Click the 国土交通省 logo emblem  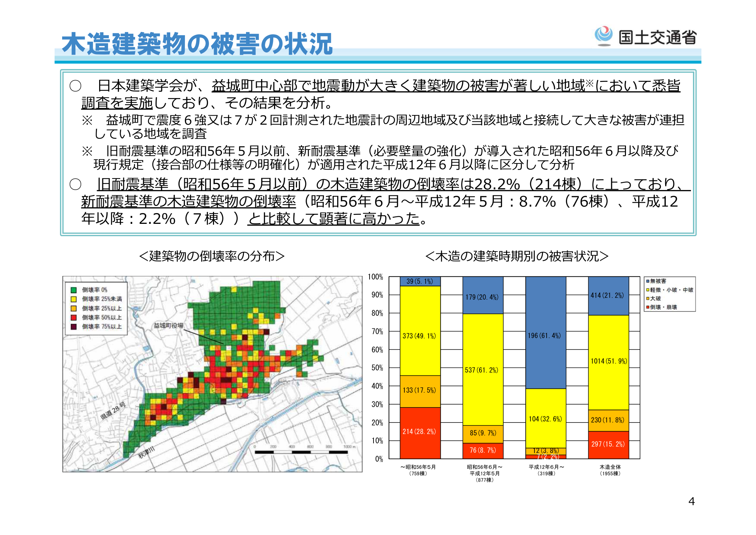(x=604, y=36)
